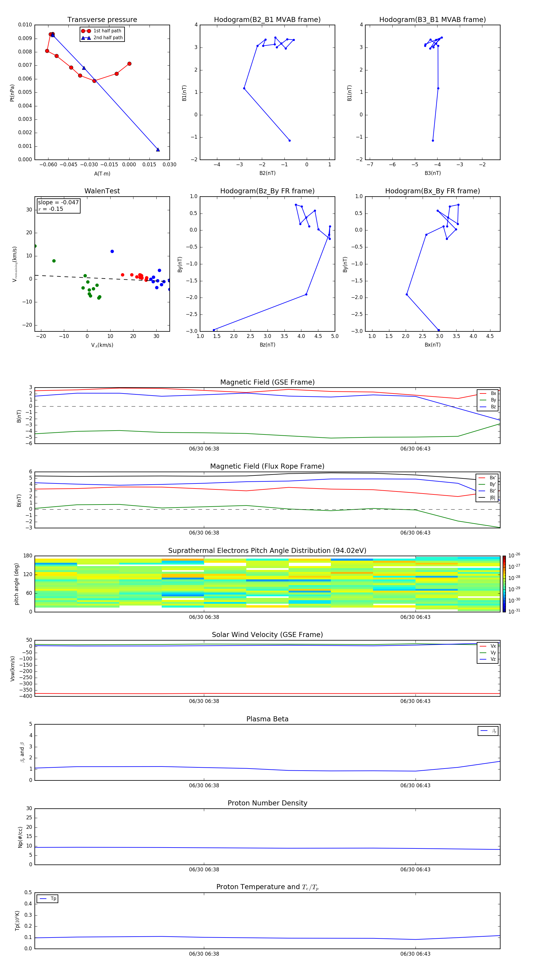Click the pitch angle distribution color bar
This screenshot has width=535, height=980.
(504, 584)
